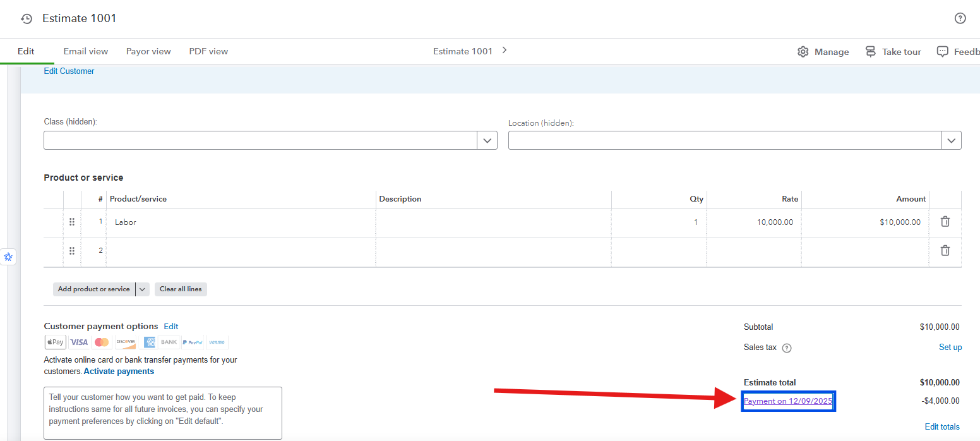
Task: Click the history clock icon beside Estimate 1001
Action: pyautogui.click(x=27, y=19)
